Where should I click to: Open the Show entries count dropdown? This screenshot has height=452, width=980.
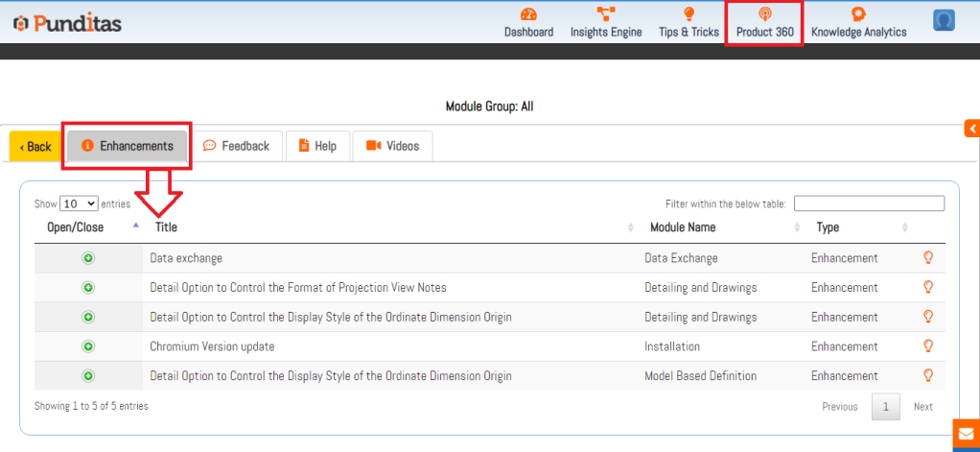[x=79, y=203]
